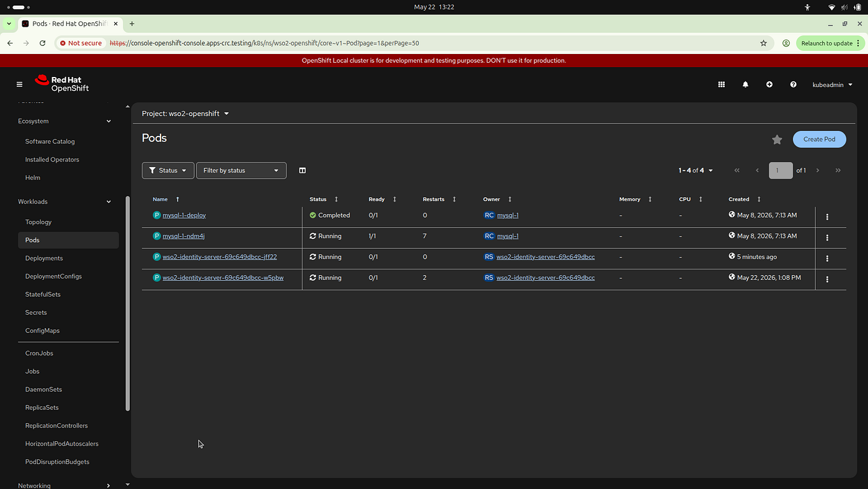The height and width of the screenshot is (489, 868).
Task: Click the page number input field
Action: 781,170
